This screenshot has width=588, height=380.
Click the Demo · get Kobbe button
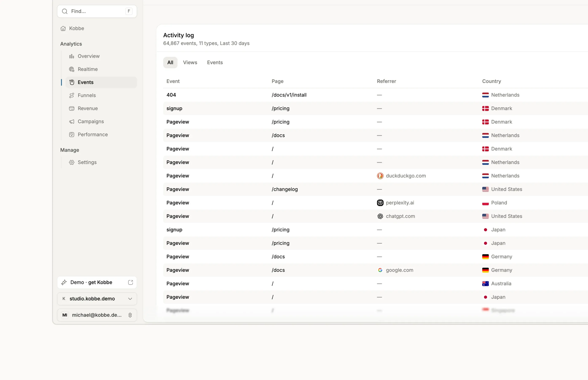(97, 282)
